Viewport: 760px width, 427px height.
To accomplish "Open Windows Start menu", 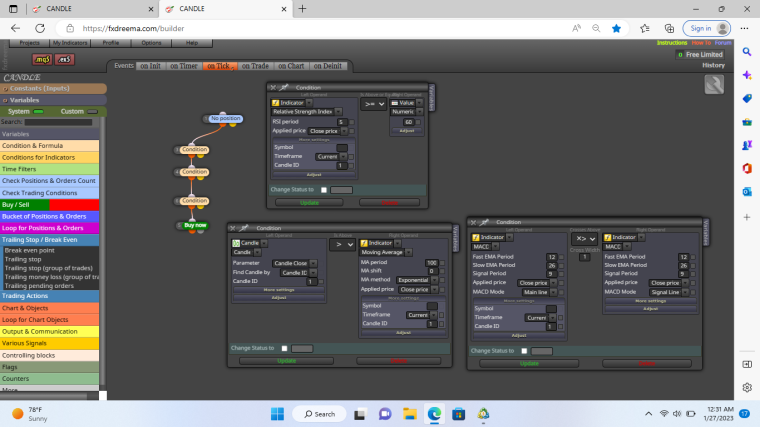I will [277, 414].
